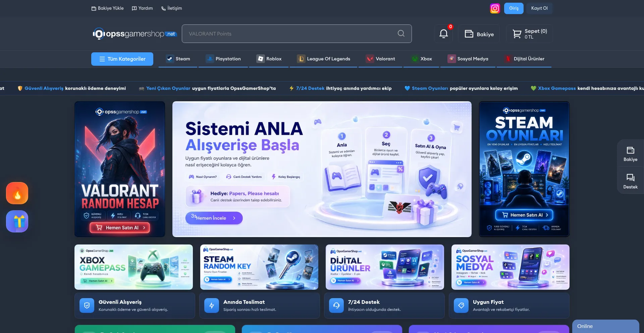The height and width of the screenshot is (333, 644).
Task: Open the Xbox Gamepass promo card
Action: (133, 267)
